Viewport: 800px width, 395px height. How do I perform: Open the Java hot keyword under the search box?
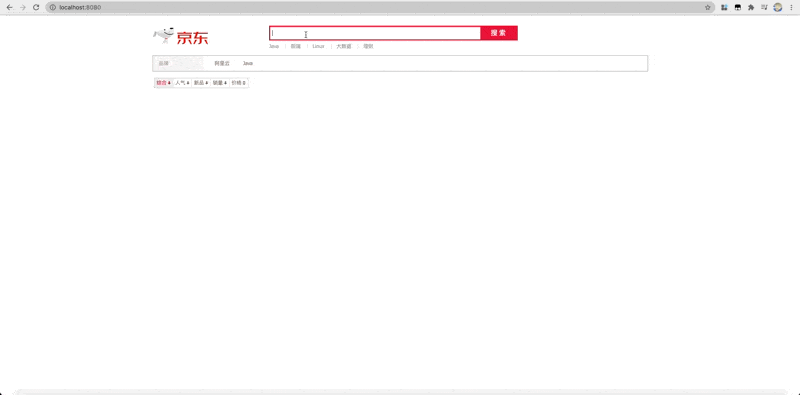274,46
